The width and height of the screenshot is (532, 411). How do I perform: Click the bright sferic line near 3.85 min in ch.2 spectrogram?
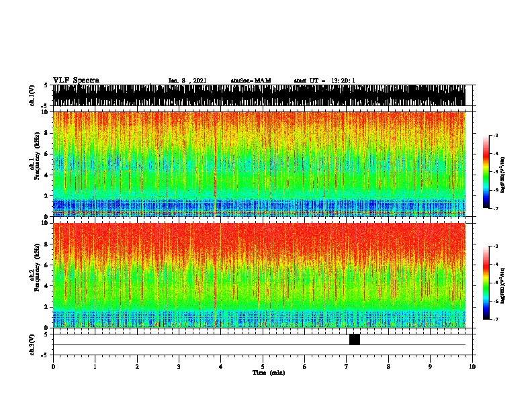coord(215,275)
